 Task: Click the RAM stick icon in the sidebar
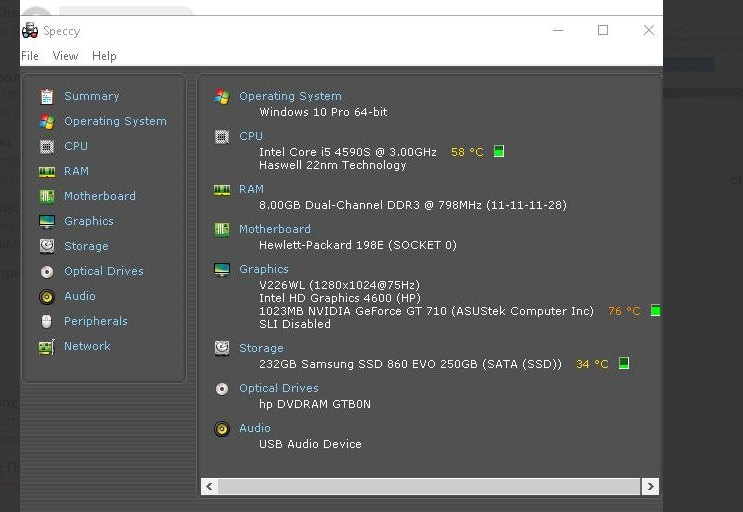[46, 171]
